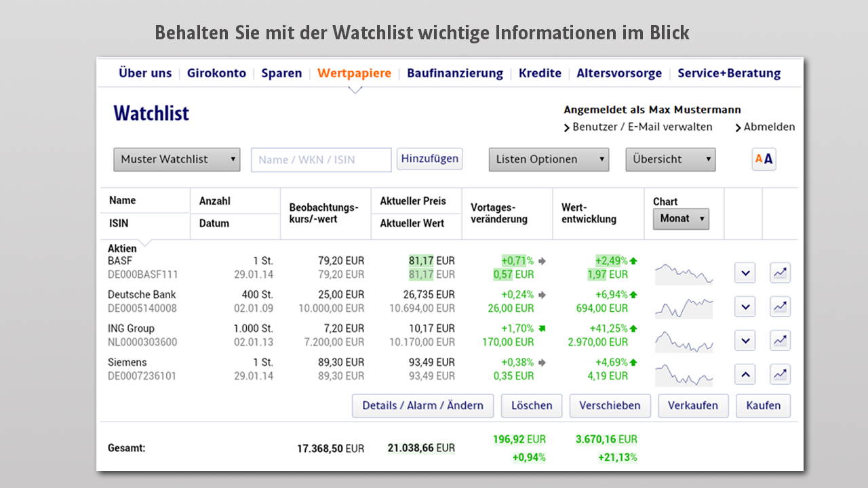Open the chart icon for BASF
Screen dimensions: 868x488
point(780,273)
